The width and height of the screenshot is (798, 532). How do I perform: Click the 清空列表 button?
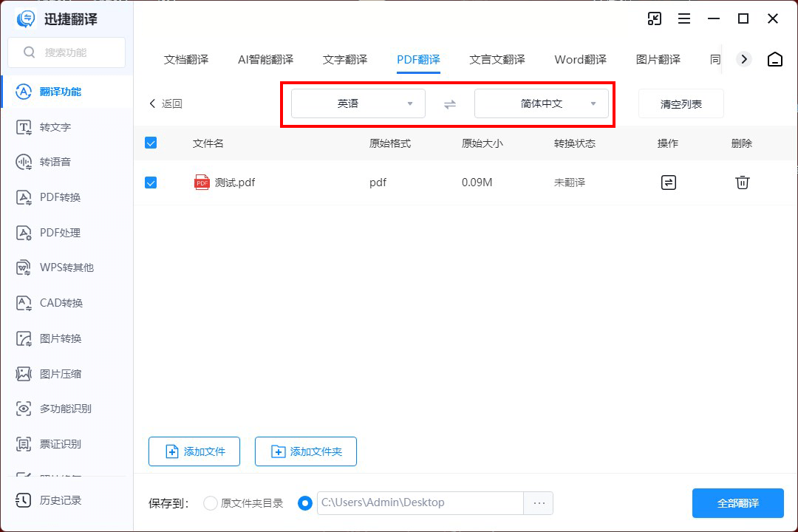click(681, 104)
